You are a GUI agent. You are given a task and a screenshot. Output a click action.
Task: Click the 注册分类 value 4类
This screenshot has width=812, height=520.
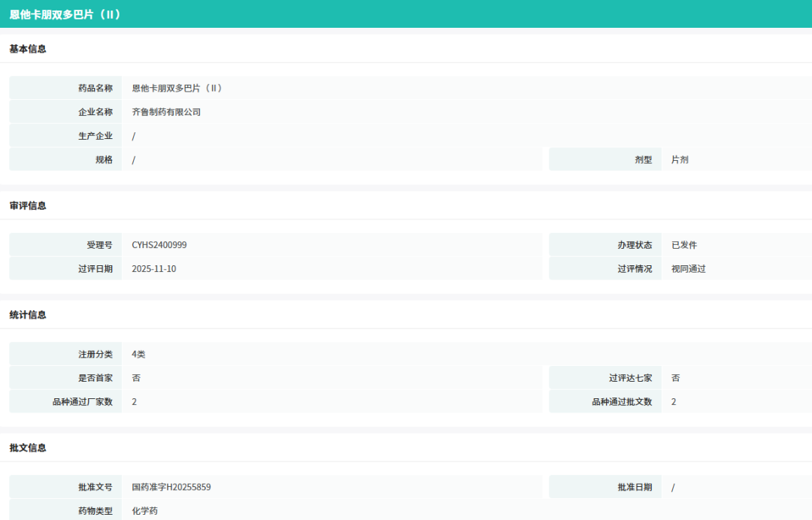[x=138, y=355]
